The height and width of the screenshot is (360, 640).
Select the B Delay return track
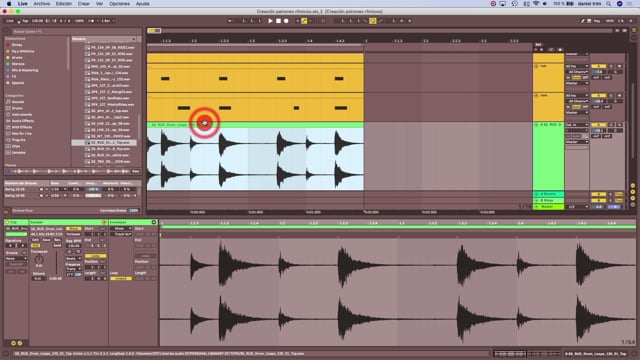[x=549, y=200]
